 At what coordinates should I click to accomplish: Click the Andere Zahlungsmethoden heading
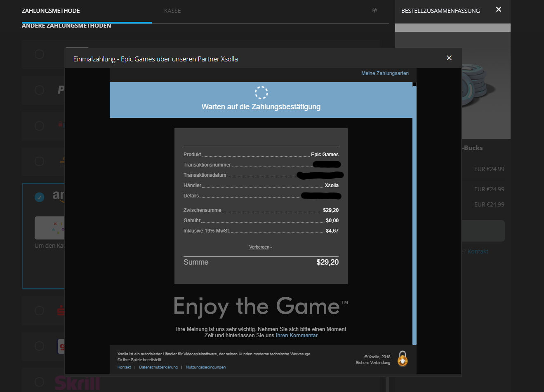coord(66,26)
